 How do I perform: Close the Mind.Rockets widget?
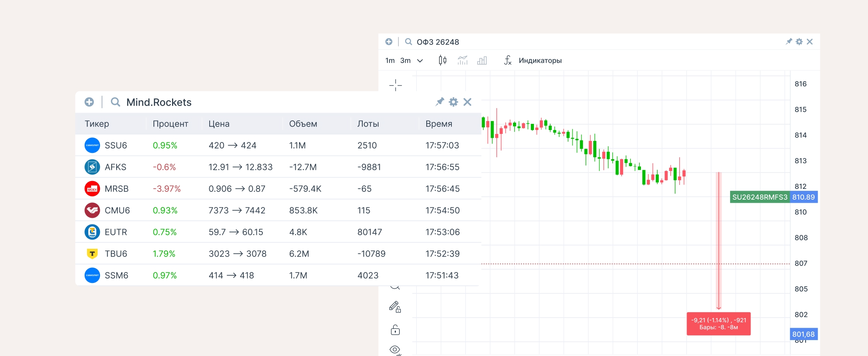click(x=467, y=102)
